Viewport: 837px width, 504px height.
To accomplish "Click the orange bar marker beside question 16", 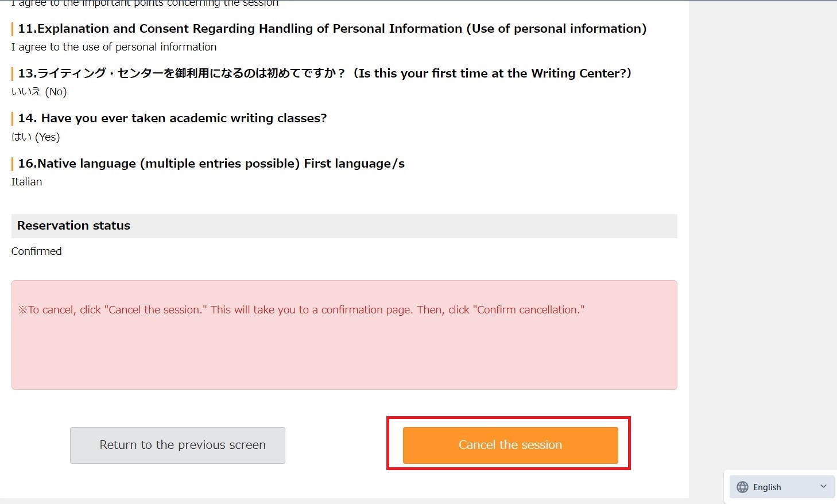I will tap(12, 164).
